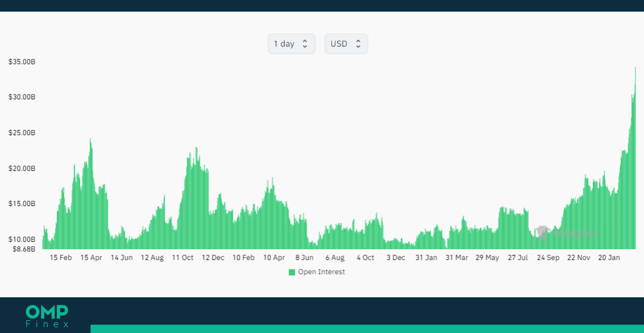Click the 11 Oct date label
Viewport: 644px width, 333px height.
click(x=183, y=257)
